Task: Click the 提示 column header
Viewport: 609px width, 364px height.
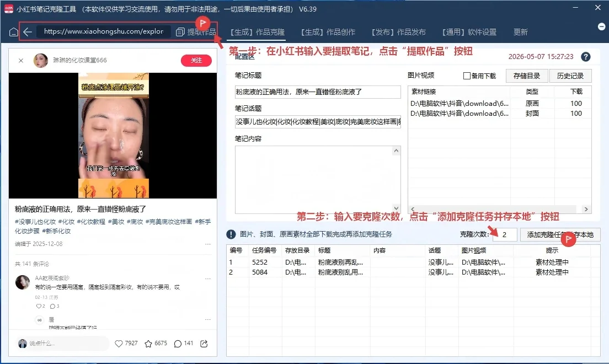Action: [552, 250]
